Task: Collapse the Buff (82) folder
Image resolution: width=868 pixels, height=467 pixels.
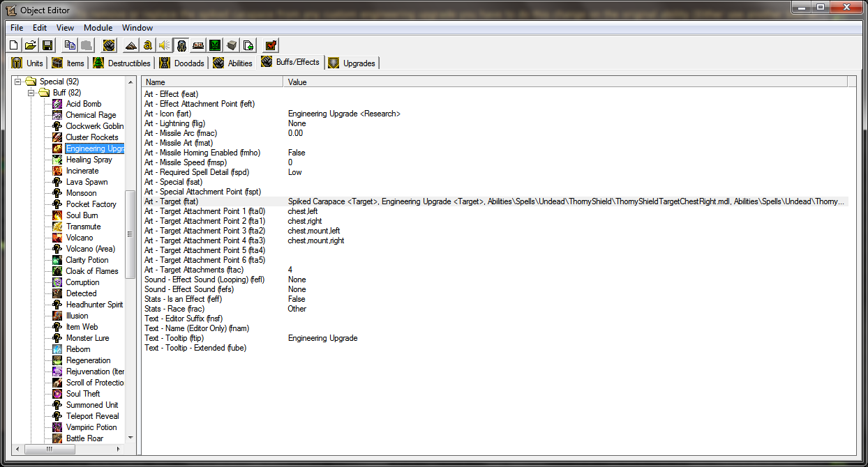Action: click(31, 93)
